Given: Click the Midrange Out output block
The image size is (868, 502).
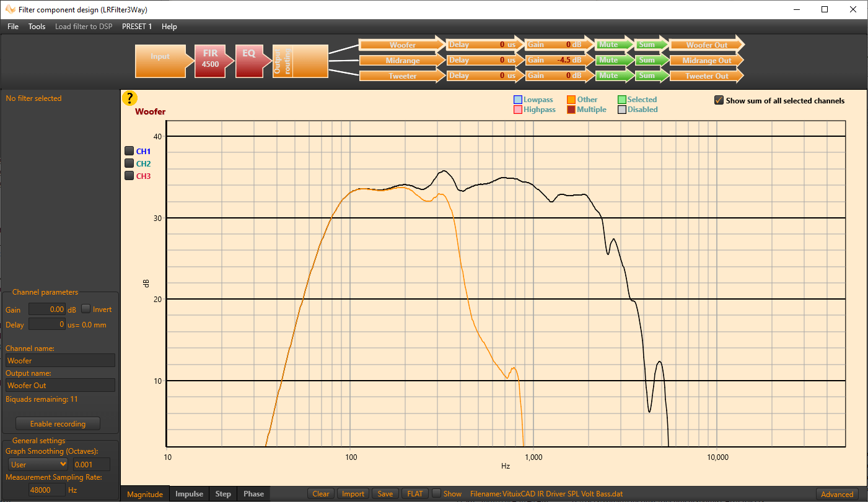Looking at the screenshot, I should tap(707, 60).
